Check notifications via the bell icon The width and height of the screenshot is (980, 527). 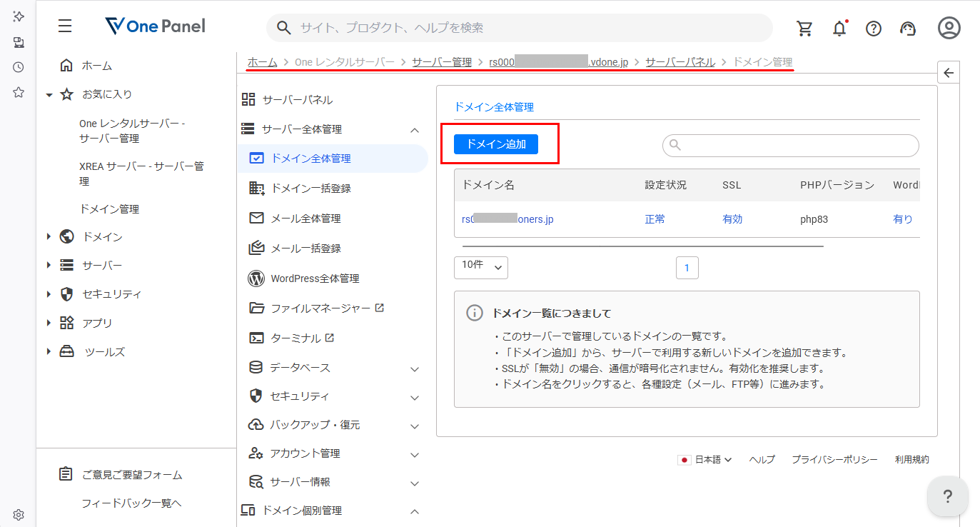tap(839, 28)
